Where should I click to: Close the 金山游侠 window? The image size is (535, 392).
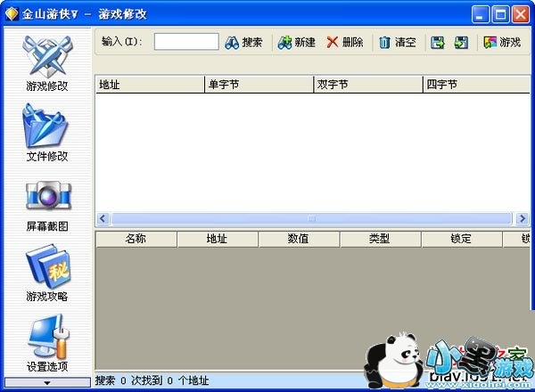click(x=521, y=14)
